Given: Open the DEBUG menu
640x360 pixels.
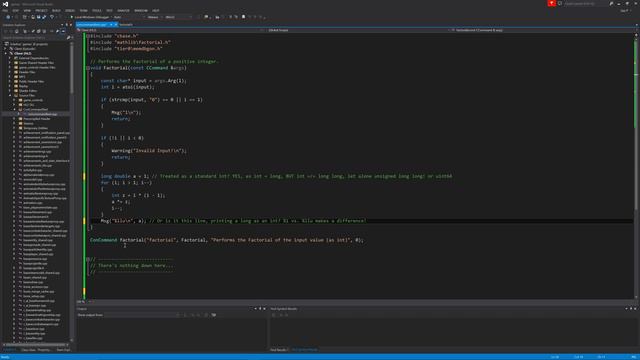Looking at the screenshot, I should pyautogui.click(x=70, y=11).
